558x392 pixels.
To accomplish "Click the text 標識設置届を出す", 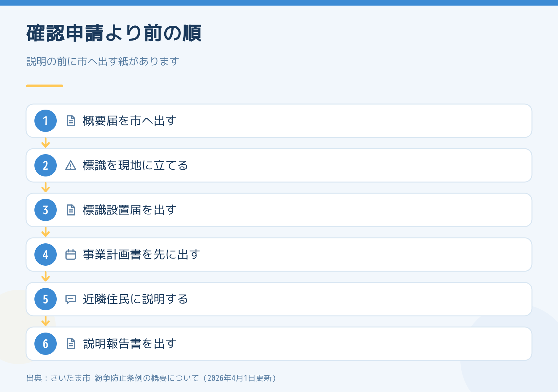I will pos(130,210).
